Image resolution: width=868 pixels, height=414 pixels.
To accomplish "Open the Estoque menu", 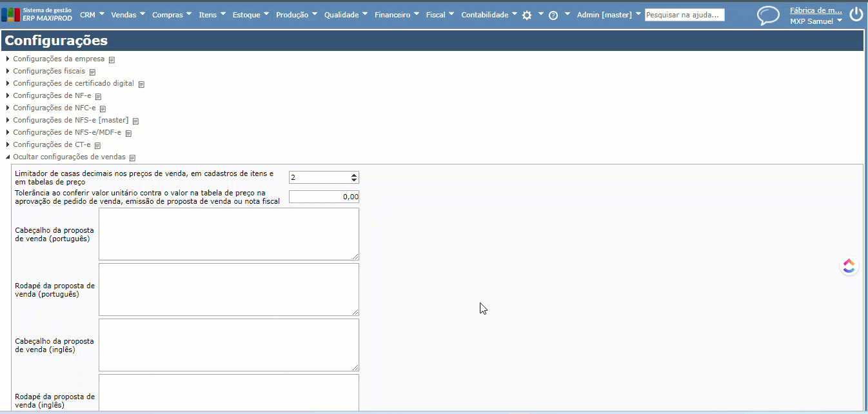I will tap(252, 15).
